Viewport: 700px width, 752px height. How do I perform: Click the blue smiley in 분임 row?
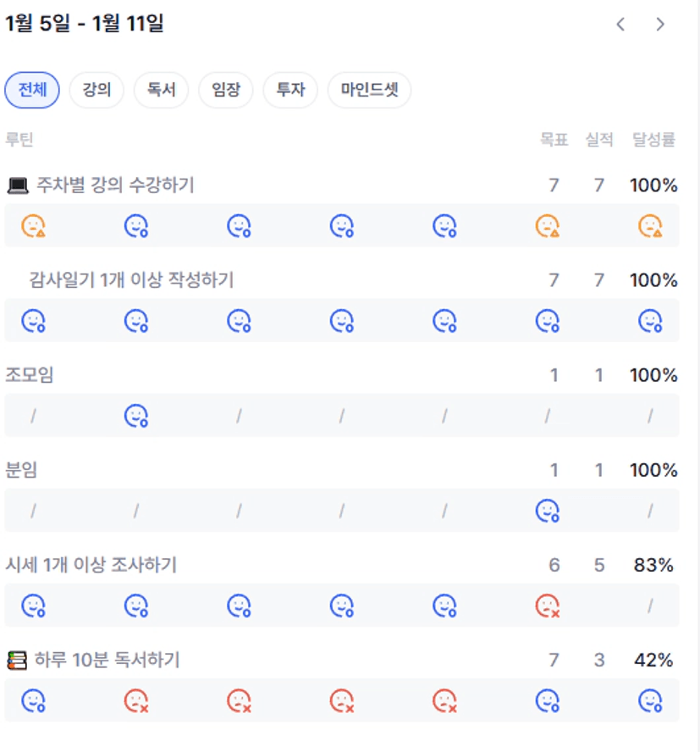coord(548,511)
